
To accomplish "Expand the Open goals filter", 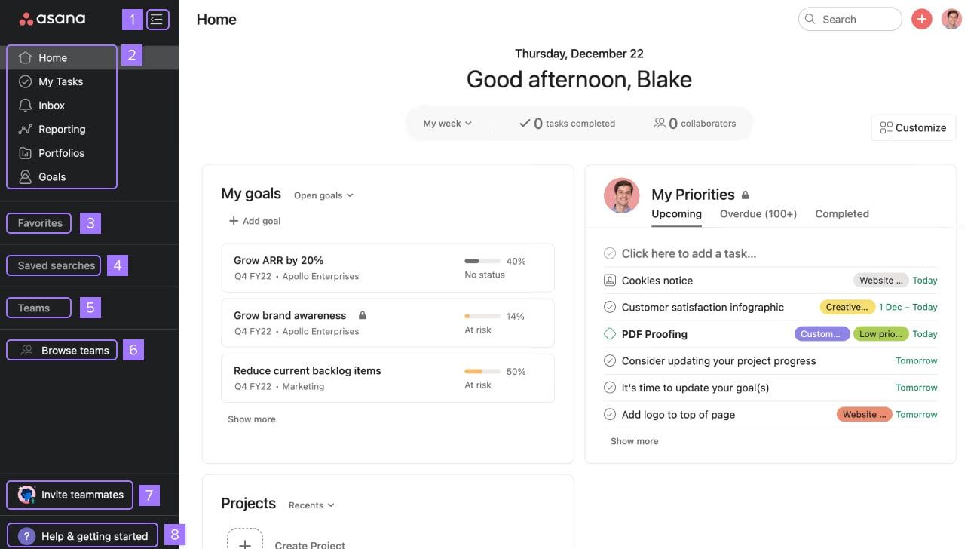I will (323, 195).
